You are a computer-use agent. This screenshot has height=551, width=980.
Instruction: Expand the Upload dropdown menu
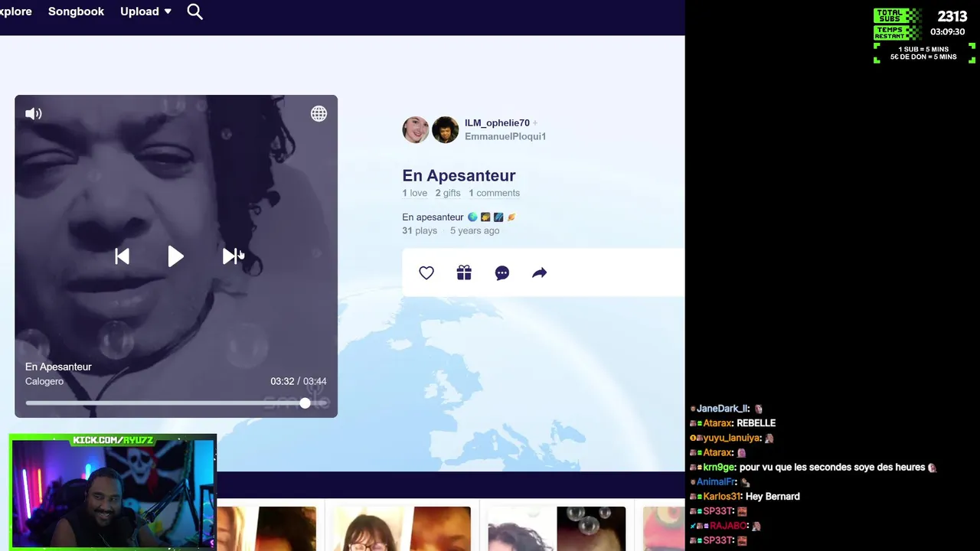(x=145, y=11)
